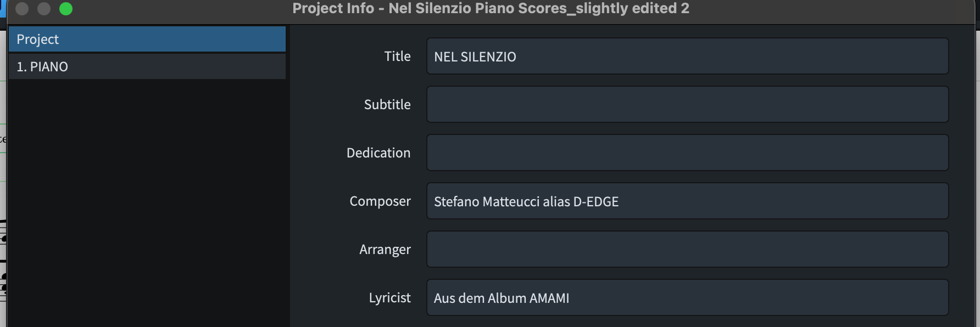Screen dimensions: 980x327
Task: Click the Arranger label text
Action: pos(385,250)
